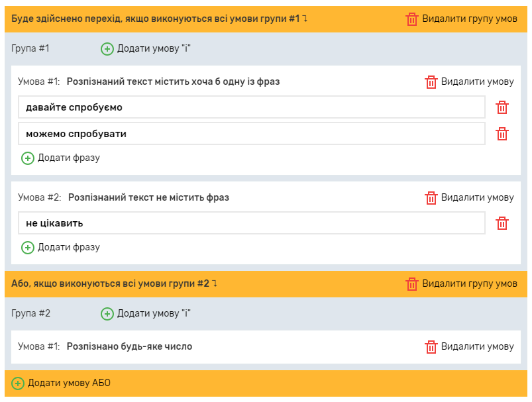Delete condition group #1 trash icon
Viewport: 532px width, 402px height.
[x=412, y=19]
